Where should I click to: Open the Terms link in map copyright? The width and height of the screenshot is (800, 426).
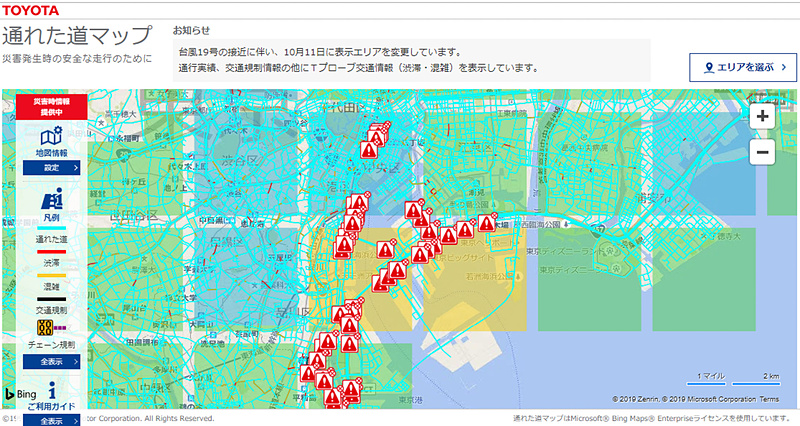pos(769,399)
